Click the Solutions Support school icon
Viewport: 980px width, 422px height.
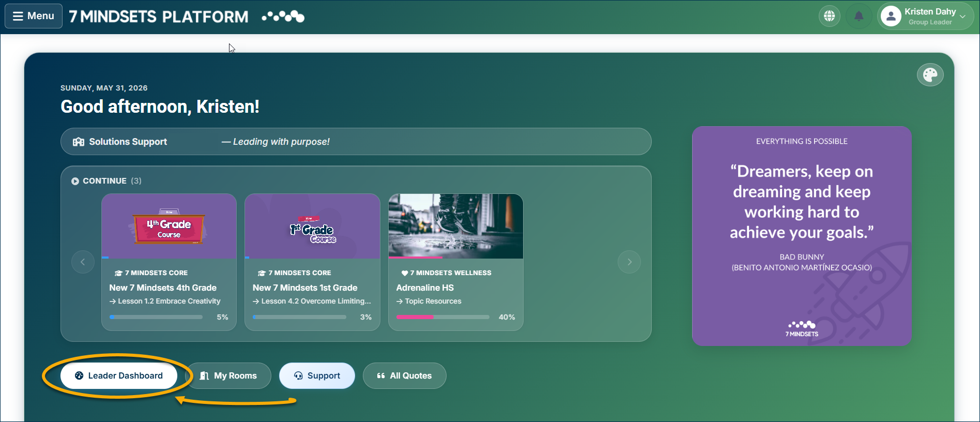point(79,142)
